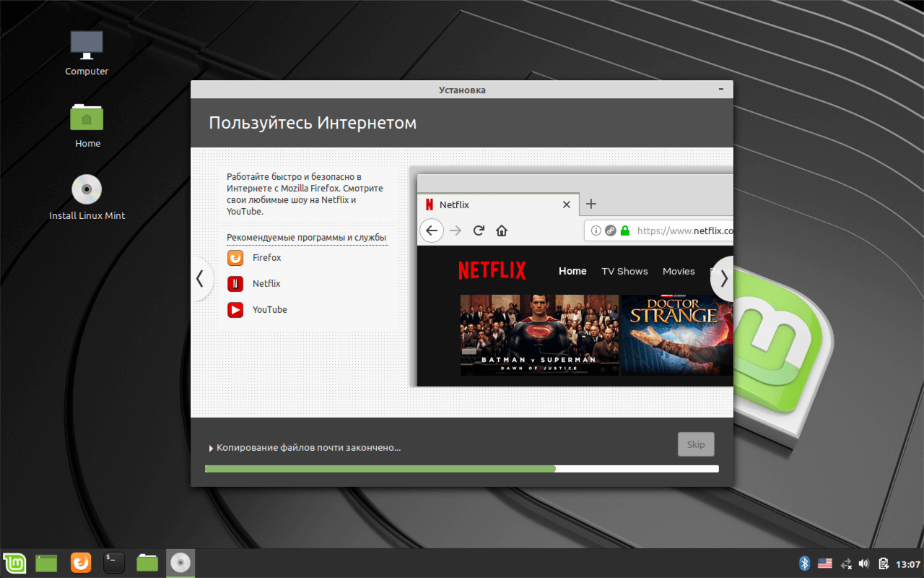Viewport: 924px width, 578px height.
Task: Open the battery power tray icon
Action: tap(884, 564)
